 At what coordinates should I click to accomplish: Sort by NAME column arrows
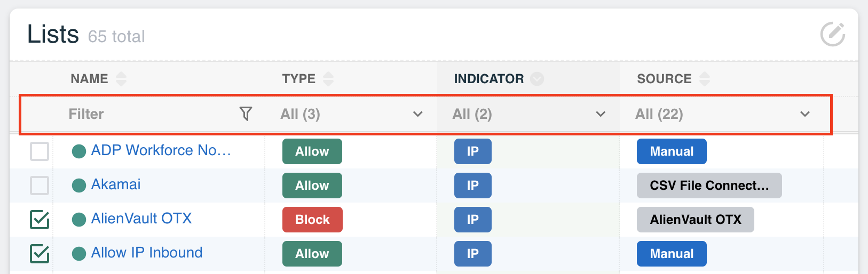pos(121,79)
